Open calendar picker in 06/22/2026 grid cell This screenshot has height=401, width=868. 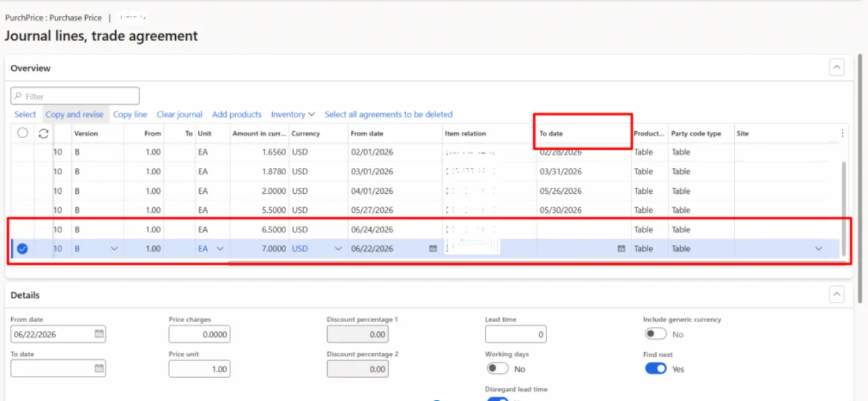[433, 249]
